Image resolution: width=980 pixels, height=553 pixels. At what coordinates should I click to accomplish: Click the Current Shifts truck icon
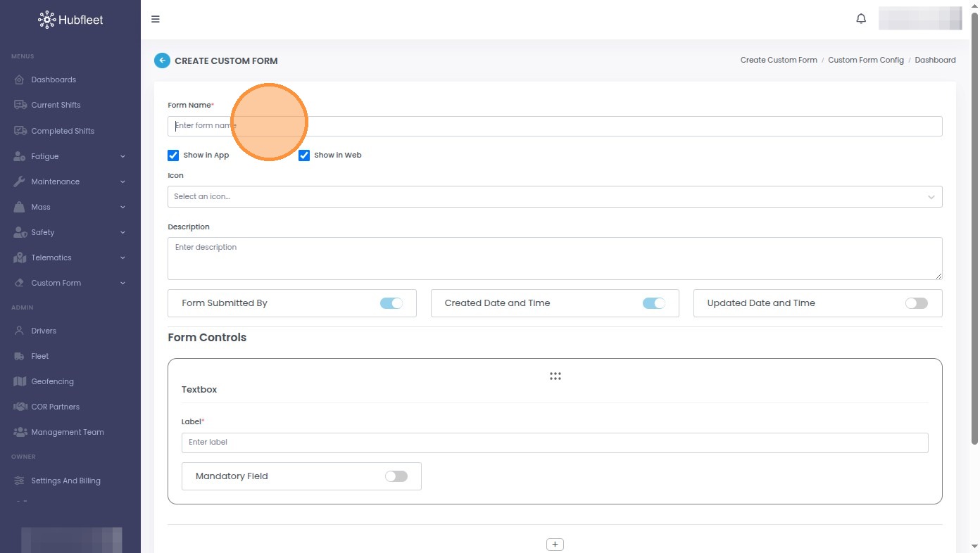(x=20, y=105)
